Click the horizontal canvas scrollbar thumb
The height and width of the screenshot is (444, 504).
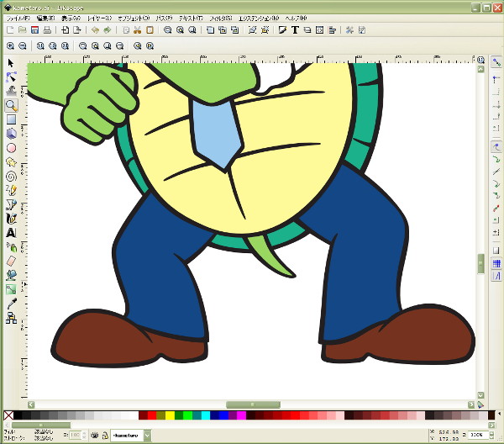(253, 404)
